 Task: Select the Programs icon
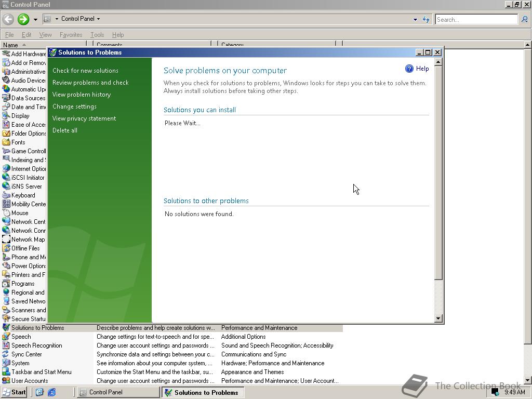[x=6, y=283]
